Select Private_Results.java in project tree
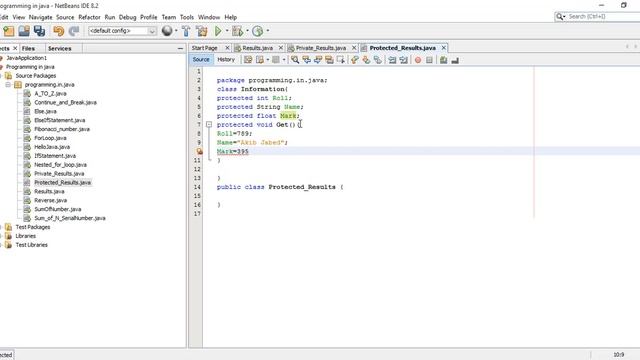Viewport: 640px width, 360px height. 59,173
